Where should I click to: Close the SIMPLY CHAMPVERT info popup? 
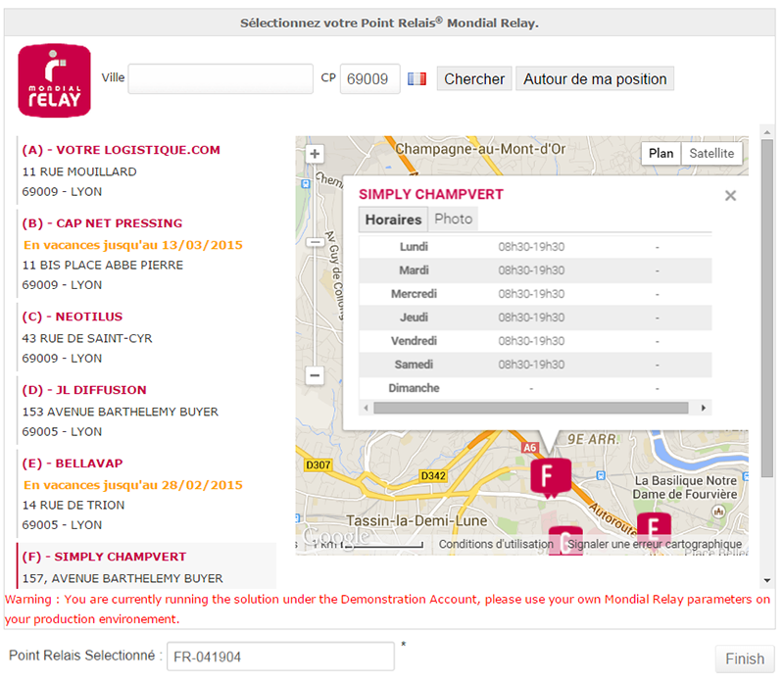[x=730, y=196]
